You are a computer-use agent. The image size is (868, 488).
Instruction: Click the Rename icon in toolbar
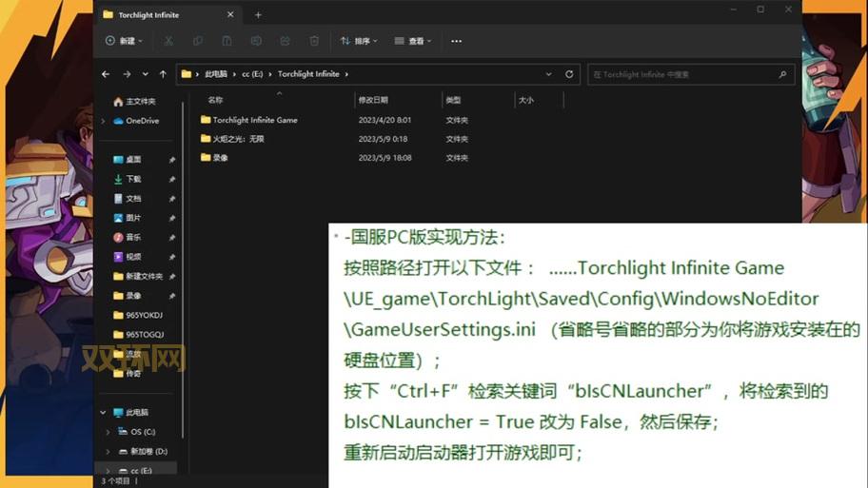pos(256,41)
